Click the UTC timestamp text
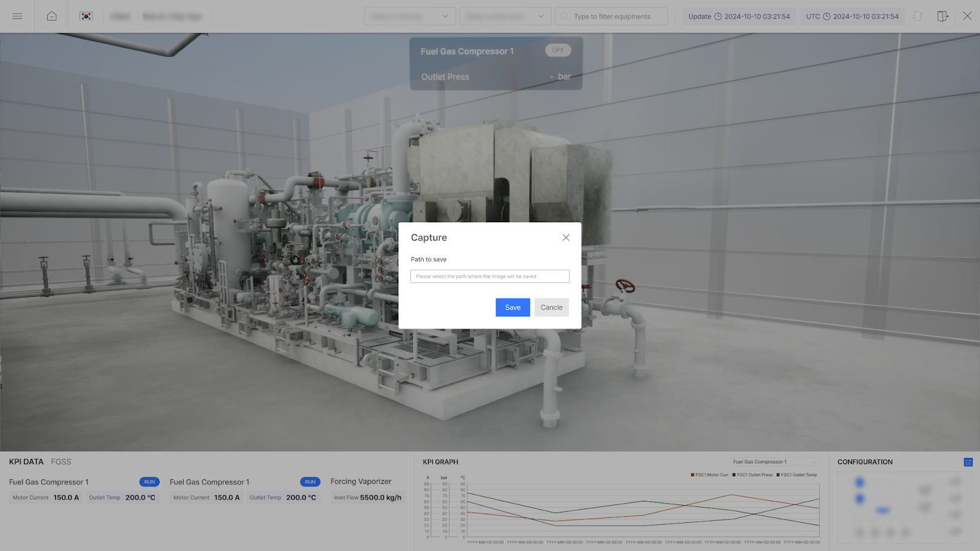Viewport: 980px width, 551px height. point(866,17)
